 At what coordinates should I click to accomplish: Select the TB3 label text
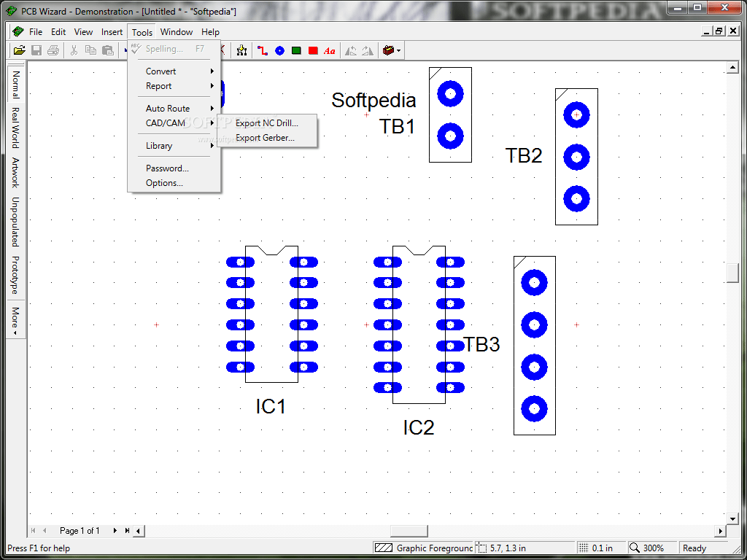tap(481, 344)
